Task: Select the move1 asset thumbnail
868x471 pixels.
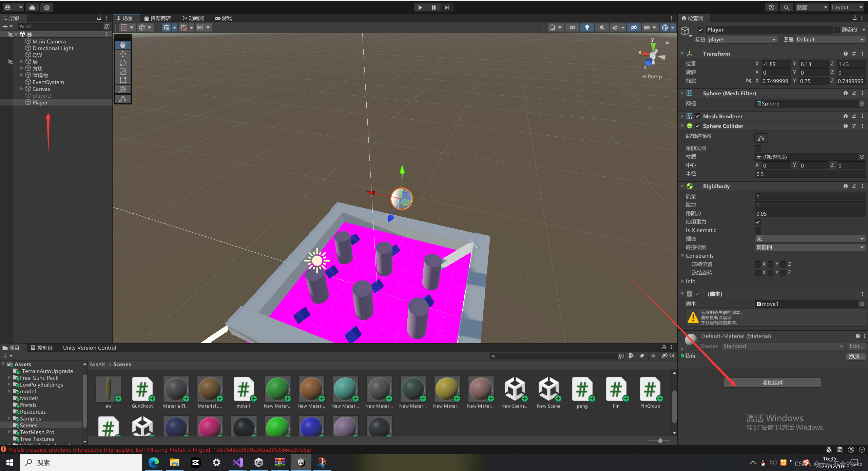Action: pyautogui.click(x=244, y=389)
